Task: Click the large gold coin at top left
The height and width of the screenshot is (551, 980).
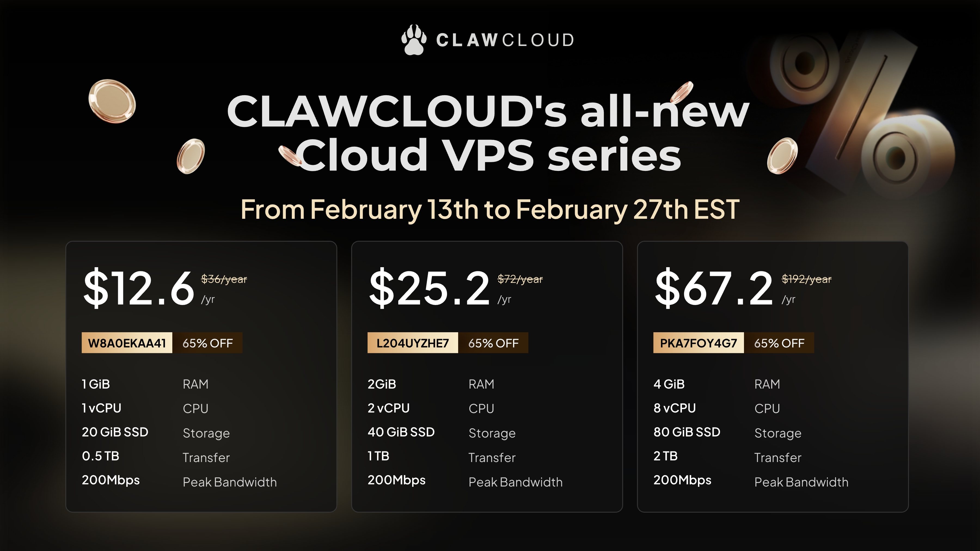Action: tap(112, 101)
